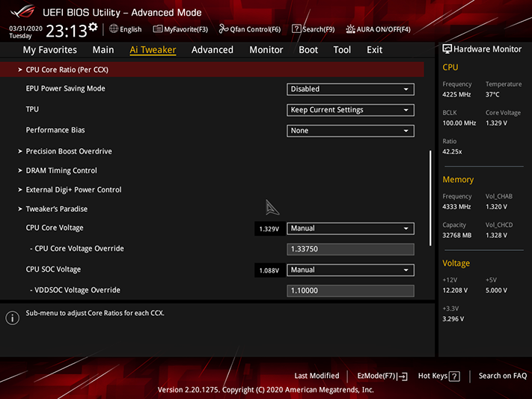This screenshot has height=399, width=532.
Task: Click the 23:13 clock time
Action: 67,31
